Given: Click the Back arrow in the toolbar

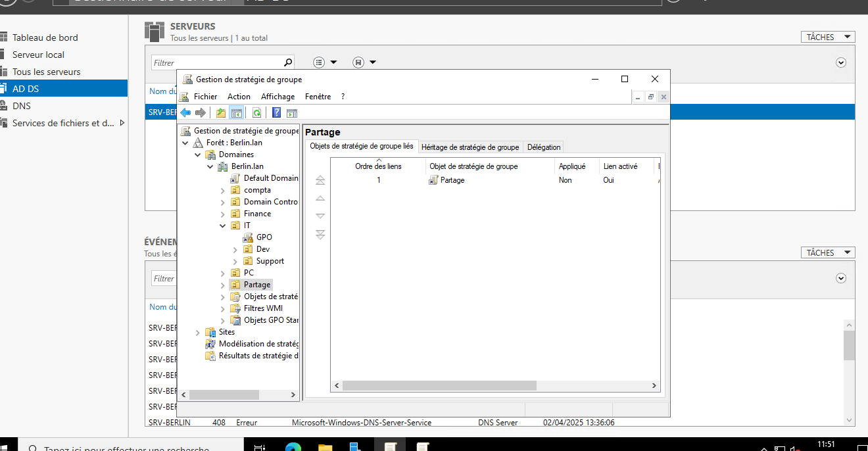Looking at the screenshot, I should click(185, 113).
